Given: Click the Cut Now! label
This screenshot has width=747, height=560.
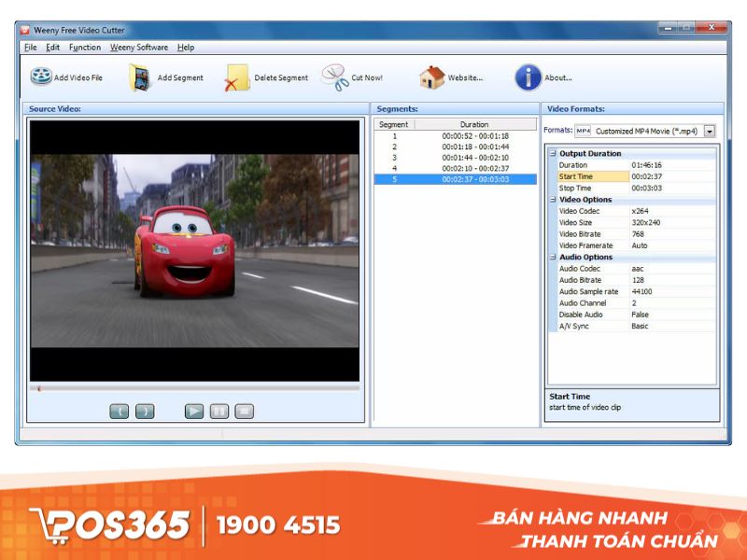Looking at the screenshot, I should coord(367,77).
